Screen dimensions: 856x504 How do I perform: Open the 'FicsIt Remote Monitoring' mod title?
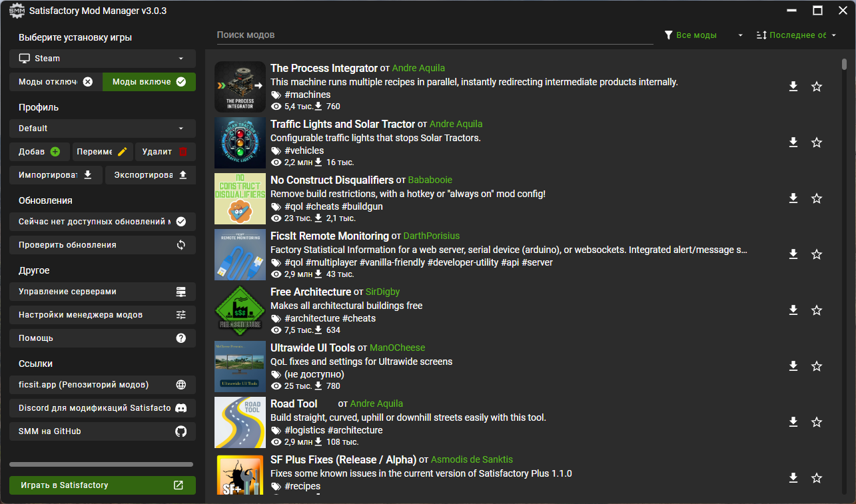point(330,236)
